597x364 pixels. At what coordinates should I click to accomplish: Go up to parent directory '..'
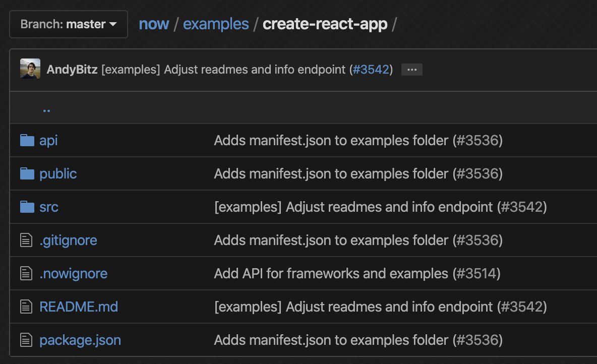46,110
